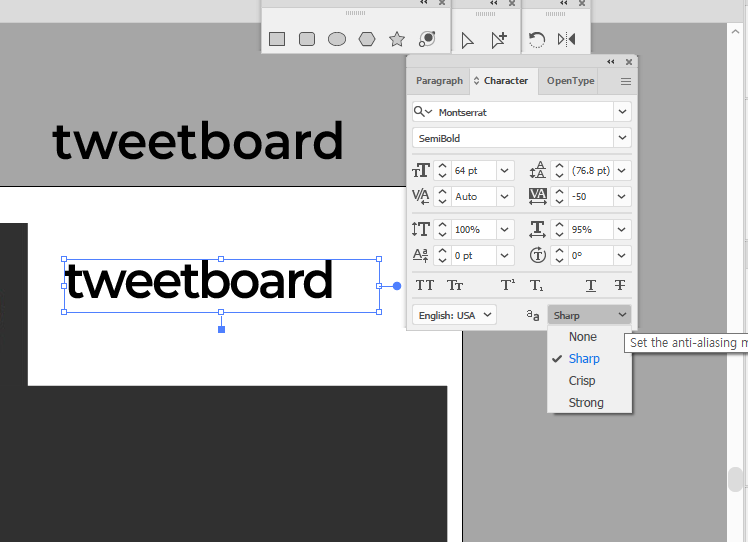Click the font search magnifier icon
The height and width of the screenshot is (542, 748).
point(423,112)
